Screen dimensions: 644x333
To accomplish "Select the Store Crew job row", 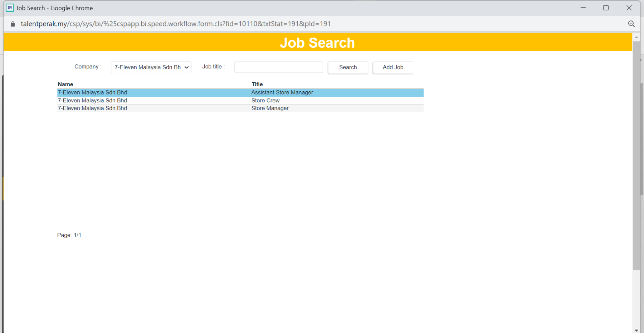I will click(265, 101).
